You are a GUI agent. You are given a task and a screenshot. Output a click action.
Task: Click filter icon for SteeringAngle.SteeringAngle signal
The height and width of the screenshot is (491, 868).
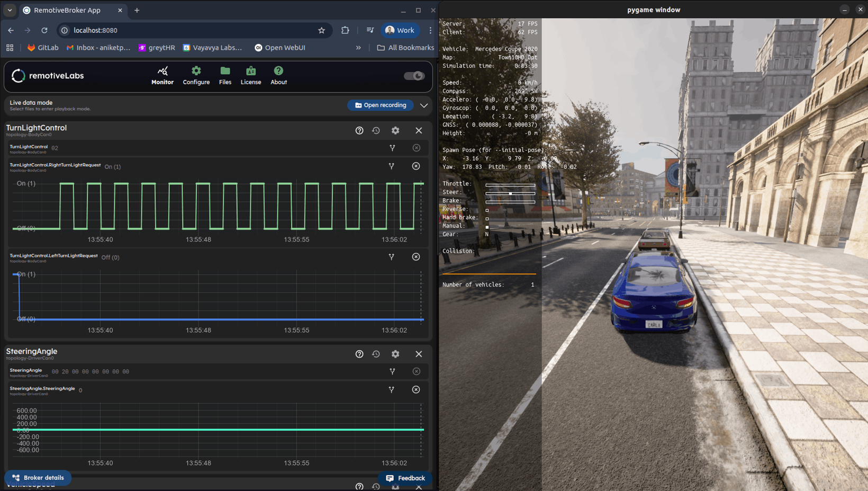click(392, 390)
